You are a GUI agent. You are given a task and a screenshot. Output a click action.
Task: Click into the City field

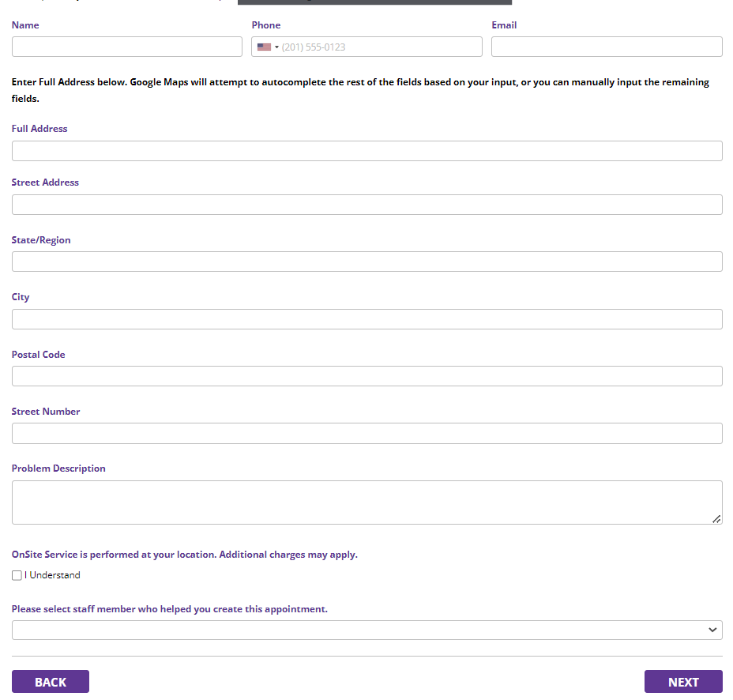click(366, 319)
